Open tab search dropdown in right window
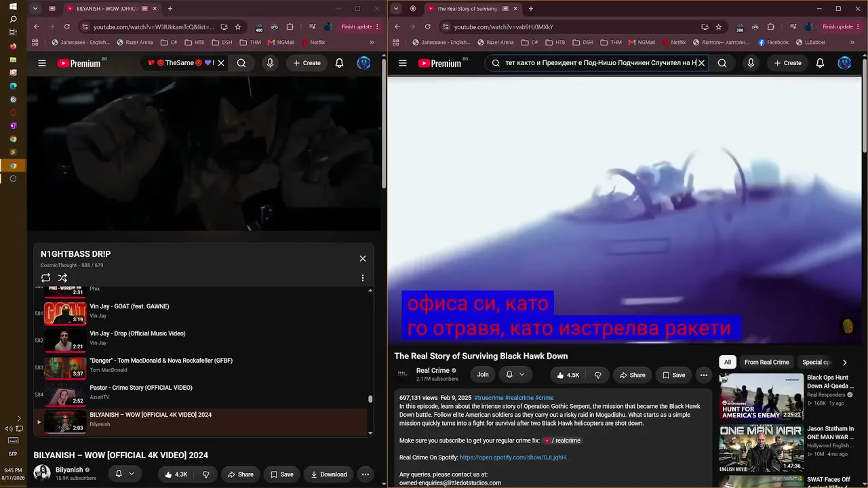868x488 pixels. pos(396,9)
